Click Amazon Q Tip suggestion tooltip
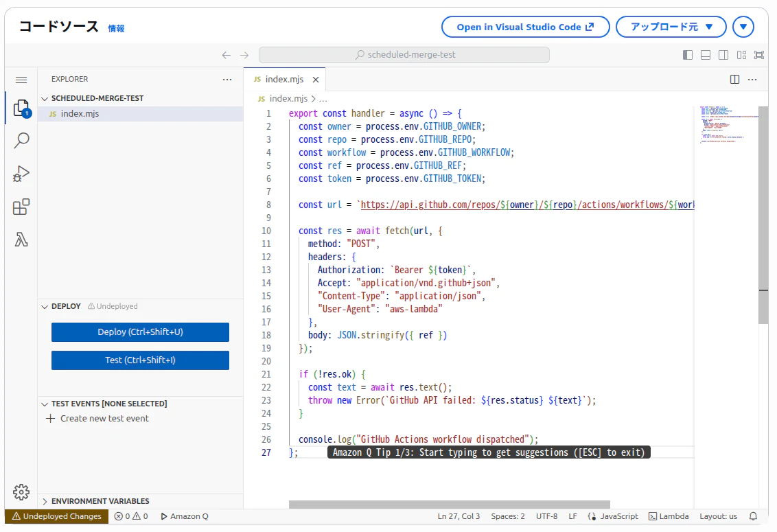Screen dimensions: 777x532 489,452
